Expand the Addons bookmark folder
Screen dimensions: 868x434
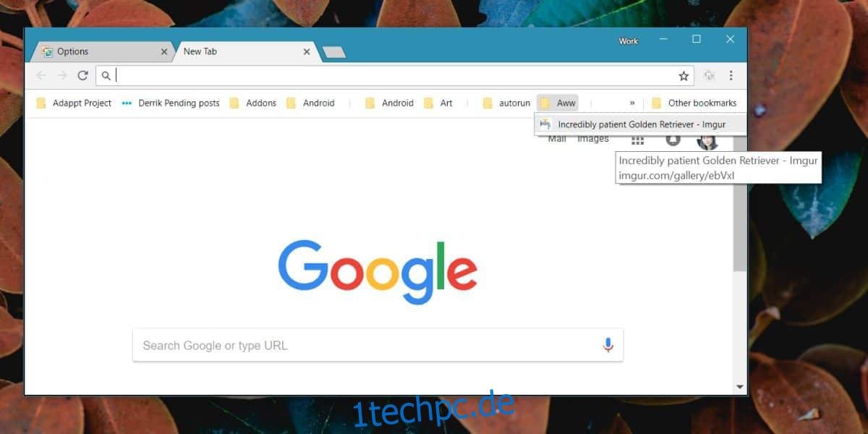(x=253, y=103)
